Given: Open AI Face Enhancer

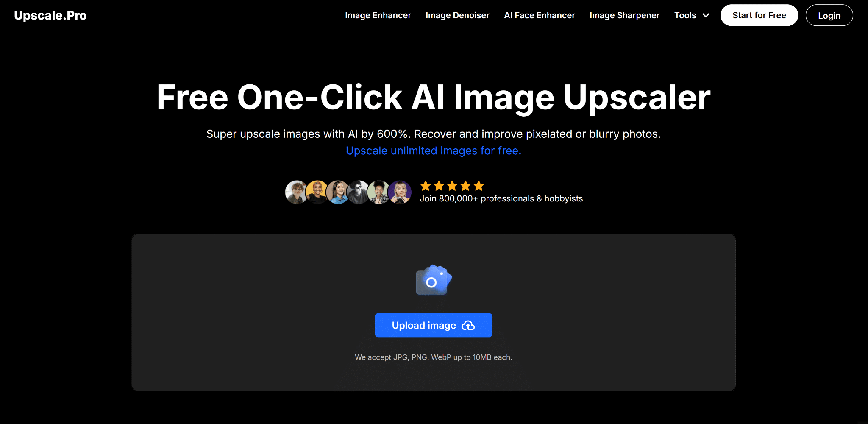Looking at the screenshot, I should [x=539, y=15].
